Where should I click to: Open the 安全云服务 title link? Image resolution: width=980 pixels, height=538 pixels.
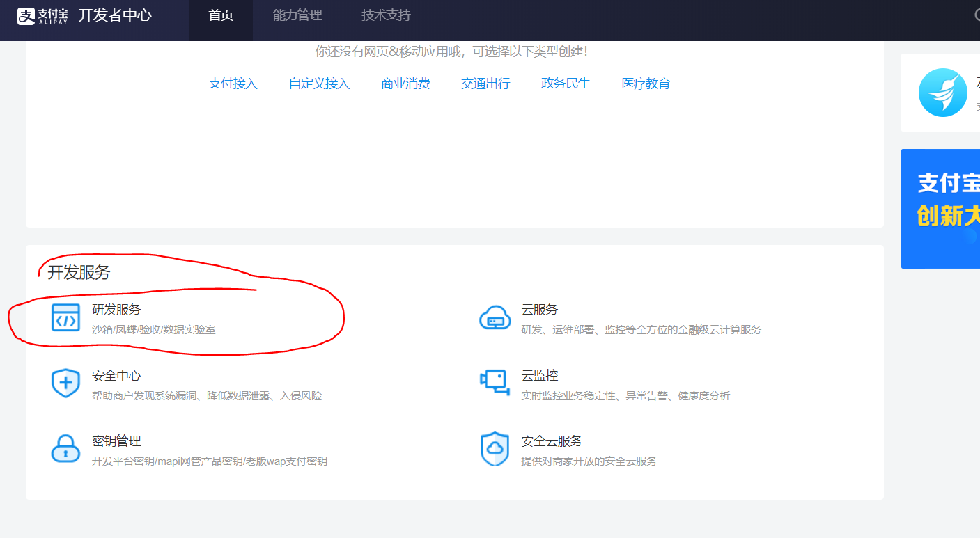coord(552,441)
